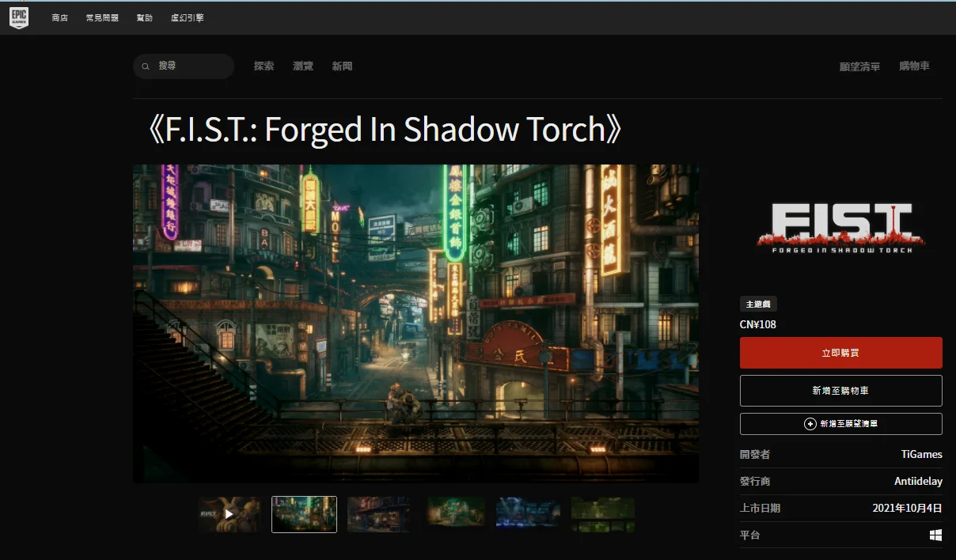This screenshot has height=560, width=956.
Task: Select 幫助 in the top bar
Action: tap(145, 17)
